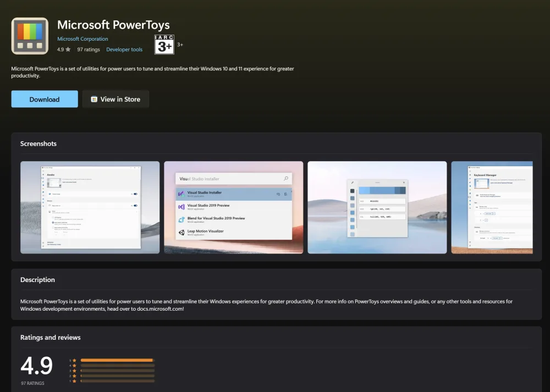Click the "Description" section heading
The height and width of the screenshot is (392, 550).
tap(37, 280)
